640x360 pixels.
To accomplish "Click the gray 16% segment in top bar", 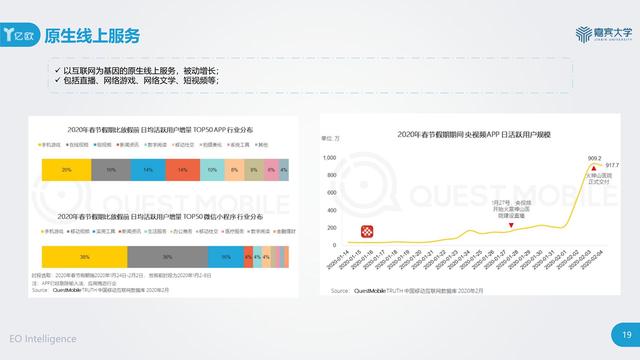I will pos(111,170).
